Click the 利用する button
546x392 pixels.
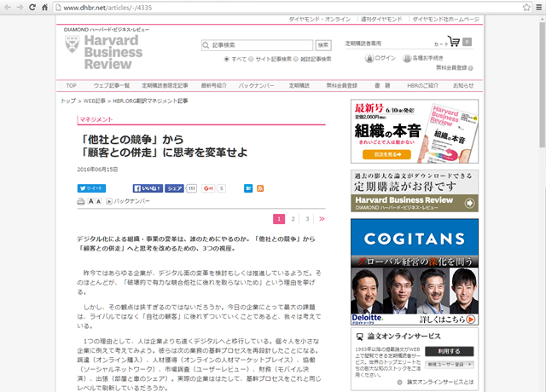click(448, 350)
